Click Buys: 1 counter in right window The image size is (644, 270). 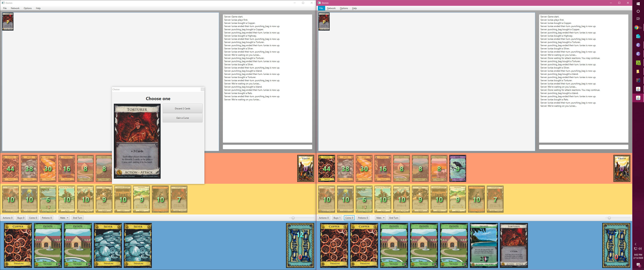(x=337, y=218)
